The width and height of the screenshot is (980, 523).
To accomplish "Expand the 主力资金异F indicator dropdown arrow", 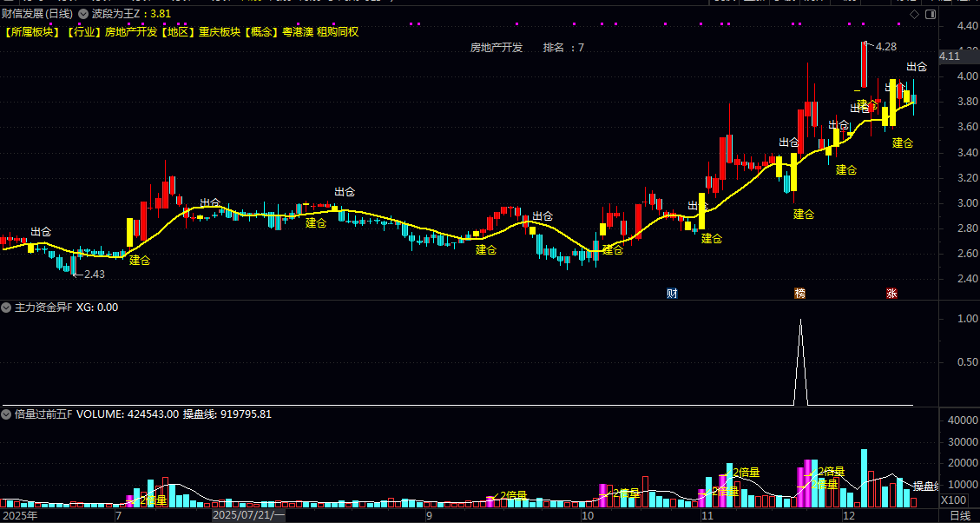I will (6, 308).
